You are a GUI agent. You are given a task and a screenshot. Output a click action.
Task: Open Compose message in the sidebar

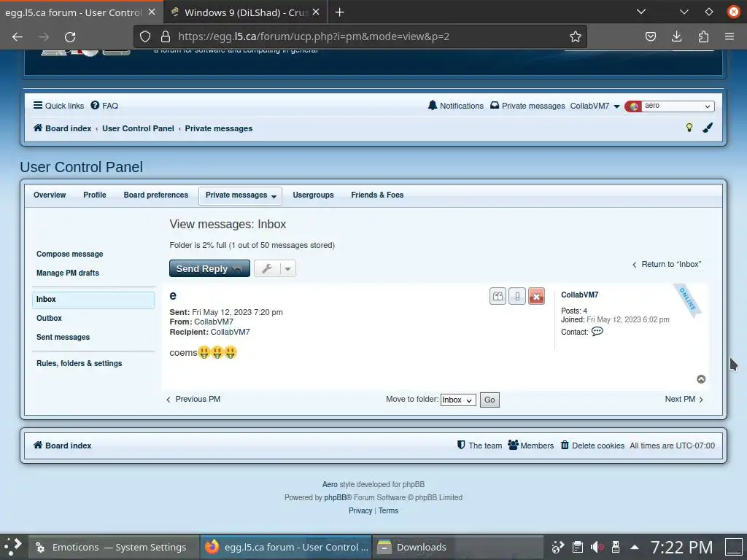(x=69, y=254)
